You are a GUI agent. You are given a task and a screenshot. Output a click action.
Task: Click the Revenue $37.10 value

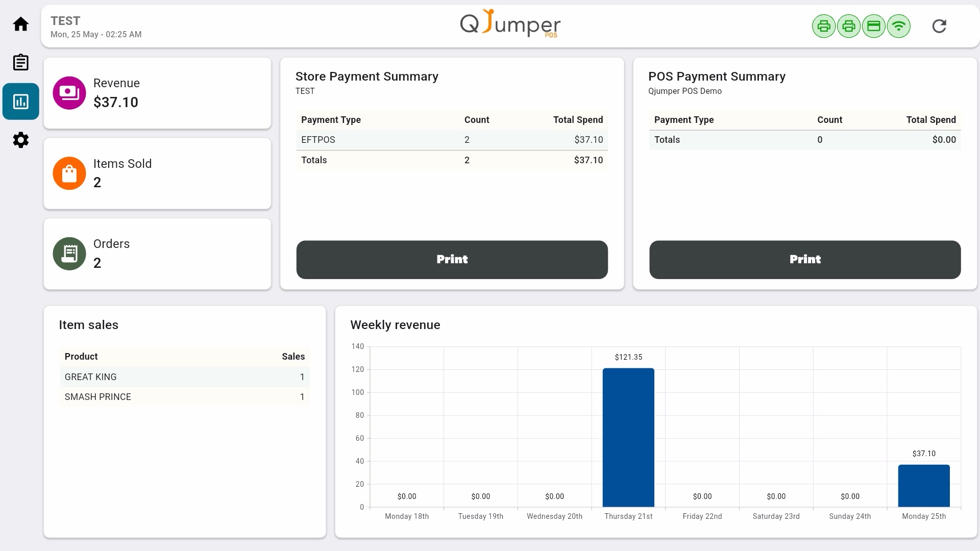[x=116, y=102]
